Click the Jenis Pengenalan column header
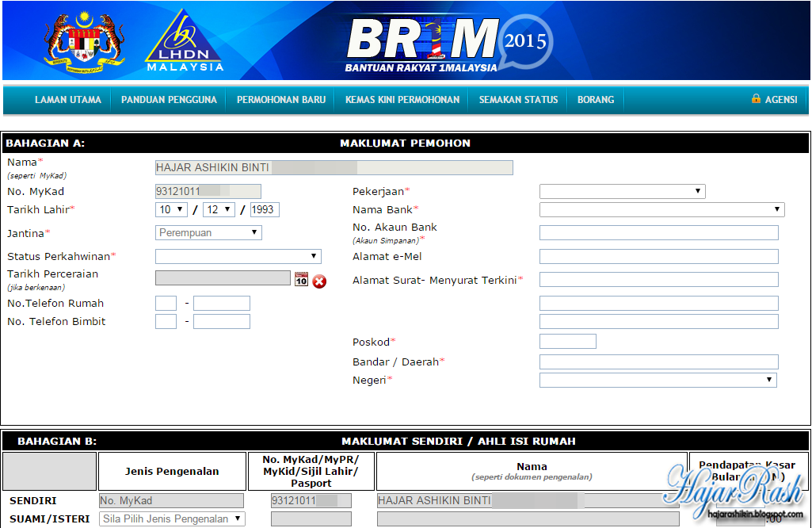The width and height of the screenshot is (812, 528). (172, 471)
